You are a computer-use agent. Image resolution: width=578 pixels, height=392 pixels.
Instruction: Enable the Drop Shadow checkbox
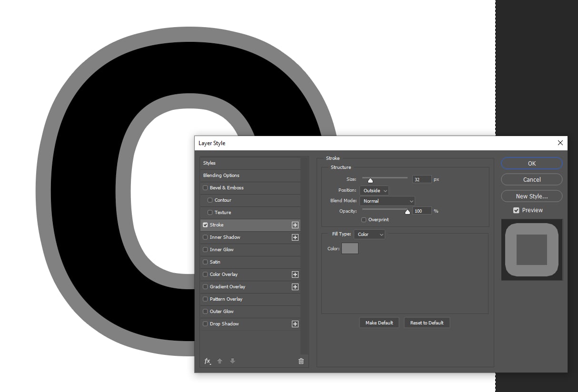click(205, 324)
